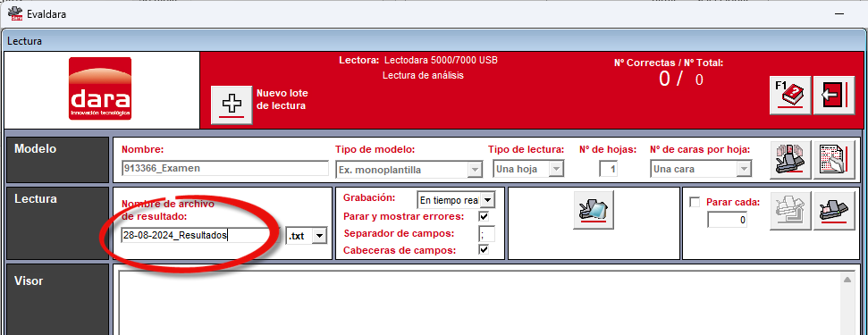Viewport: 868px width, 335px height.
Task: Click inside the empty Visor text area
Action: pyautogui.click(x=479, y=303)
